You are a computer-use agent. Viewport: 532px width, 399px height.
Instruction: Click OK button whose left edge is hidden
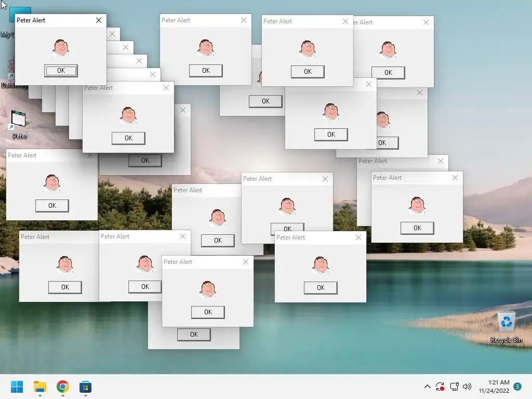(387, 143)
